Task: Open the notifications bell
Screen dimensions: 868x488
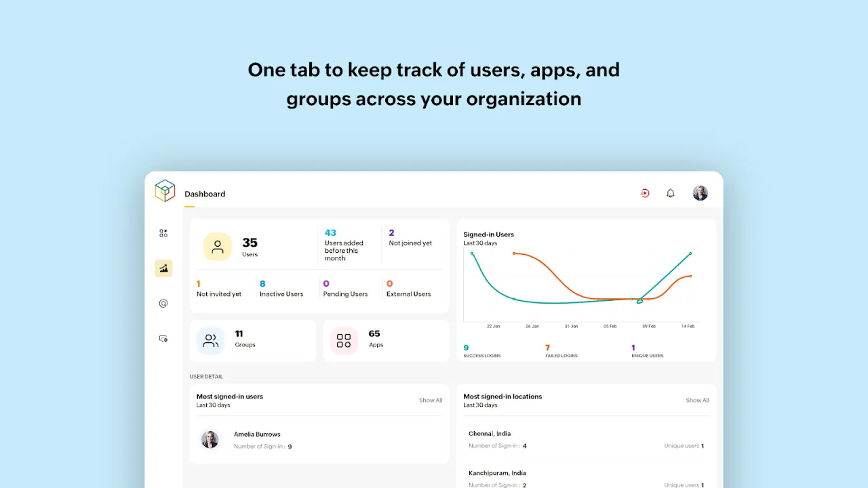Action: (671, 193)
